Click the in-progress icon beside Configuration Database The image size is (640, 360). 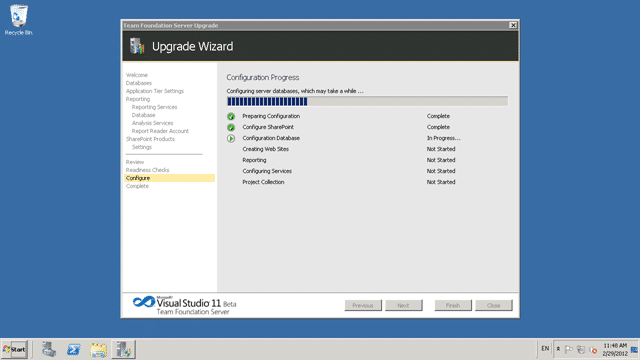click(231, 138)
